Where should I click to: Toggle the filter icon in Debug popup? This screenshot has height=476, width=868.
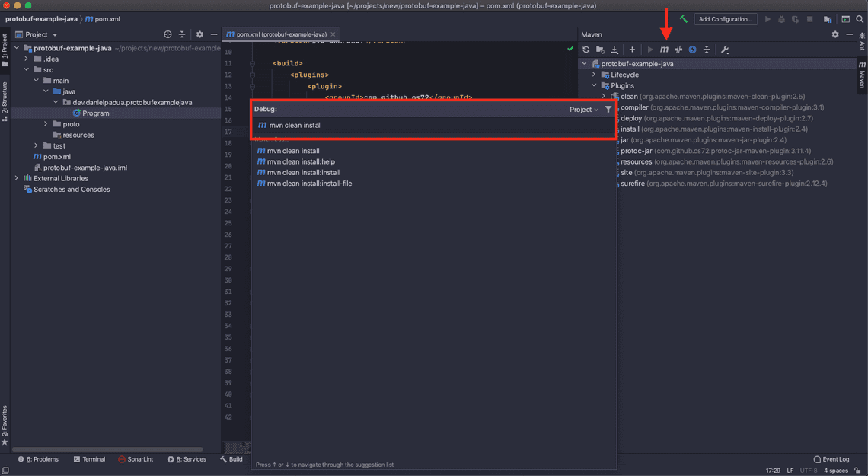608,109
